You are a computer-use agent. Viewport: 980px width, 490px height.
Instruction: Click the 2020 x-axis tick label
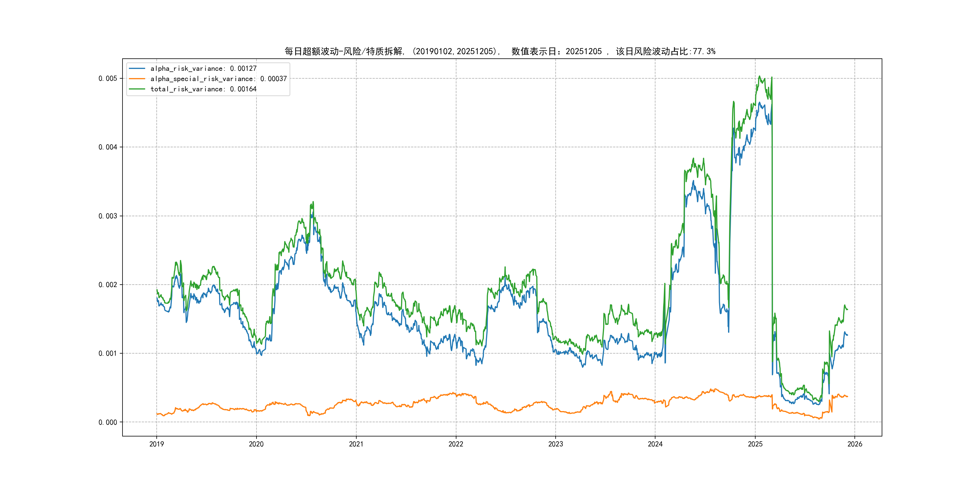click(256, 444)
